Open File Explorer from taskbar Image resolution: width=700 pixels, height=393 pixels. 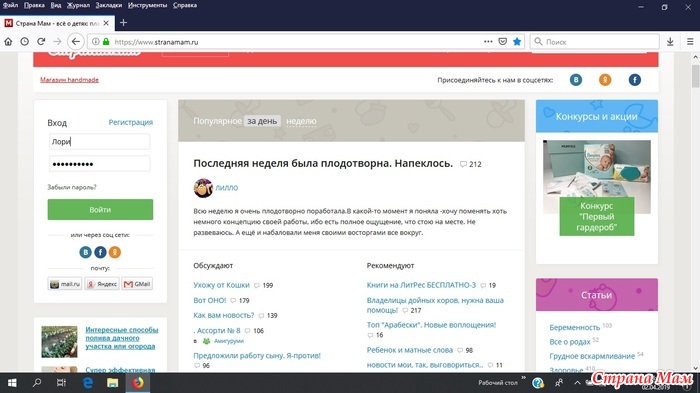[x=112, y=383]
